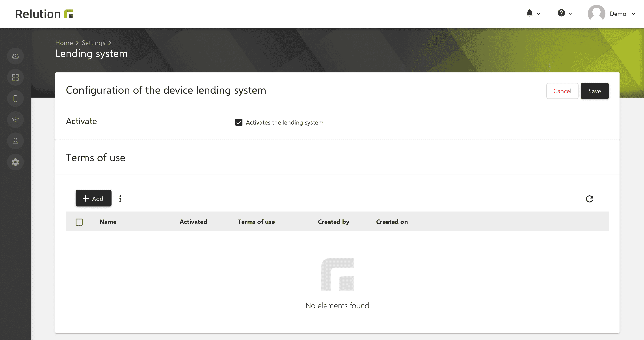Click the refresh reload icon
The width and height of the screenshot is (644, 340).
[590, 199]
